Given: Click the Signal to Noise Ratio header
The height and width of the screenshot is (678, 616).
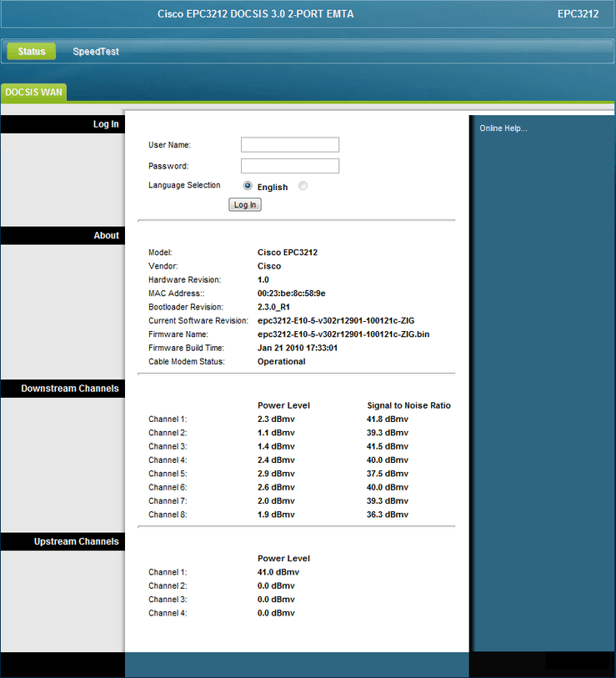Looking at the screenshot, I should (409, 405).
